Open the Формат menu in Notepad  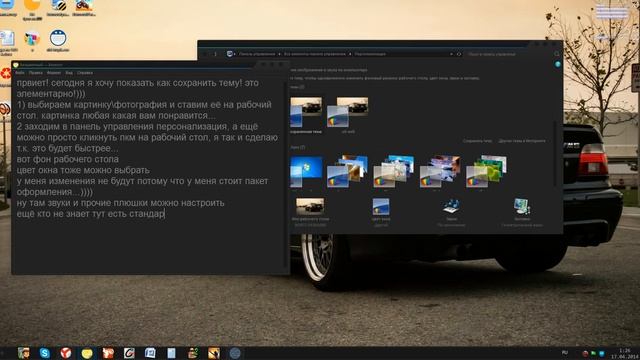coord(54,73)
